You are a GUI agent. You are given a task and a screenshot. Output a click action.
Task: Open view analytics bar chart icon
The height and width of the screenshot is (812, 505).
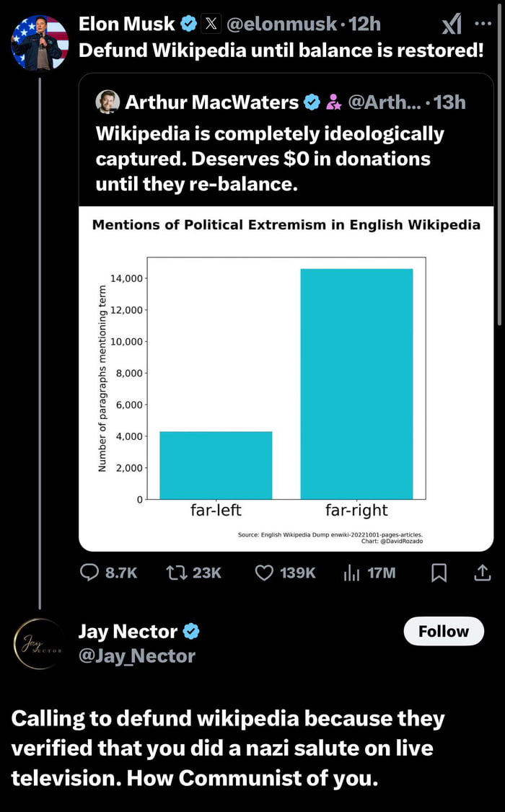351,573
